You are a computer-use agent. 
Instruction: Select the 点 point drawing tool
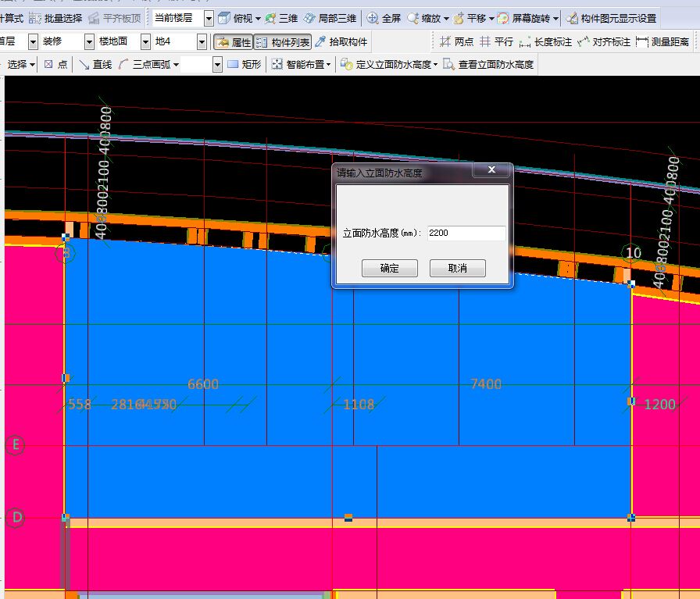pyautogui.click(x=55, y=64)
